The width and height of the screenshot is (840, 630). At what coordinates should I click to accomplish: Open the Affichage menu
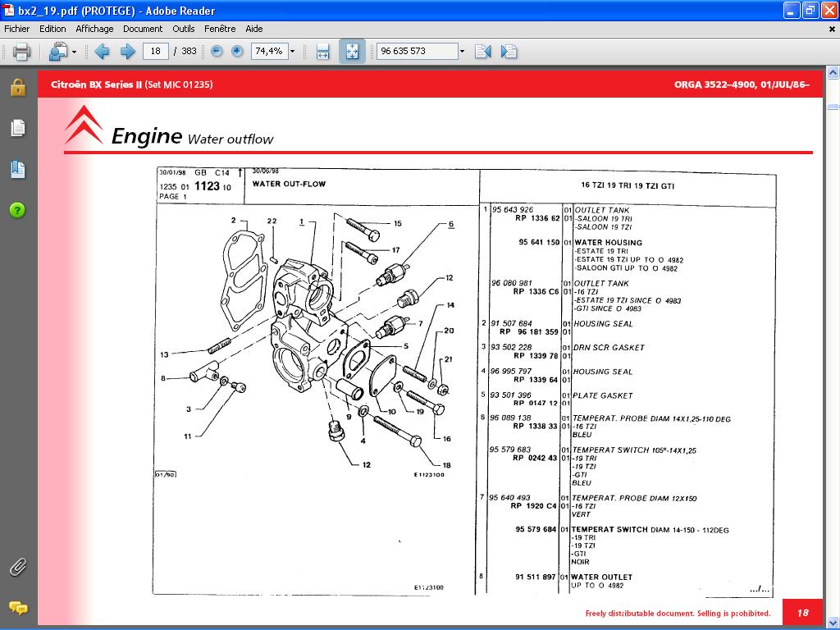(x=94, y=29)
